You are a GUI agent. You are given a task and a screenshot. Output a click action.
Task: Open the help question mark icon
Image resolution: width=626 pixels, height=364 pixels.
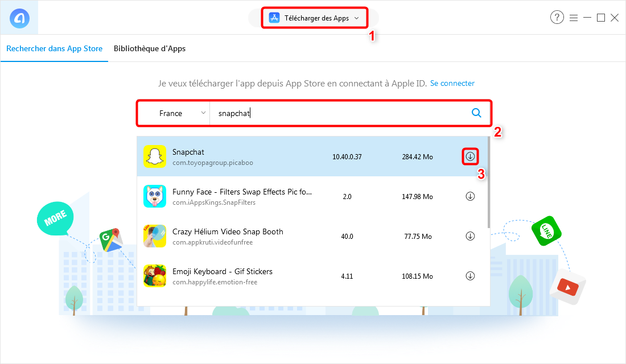click(557, 17)
